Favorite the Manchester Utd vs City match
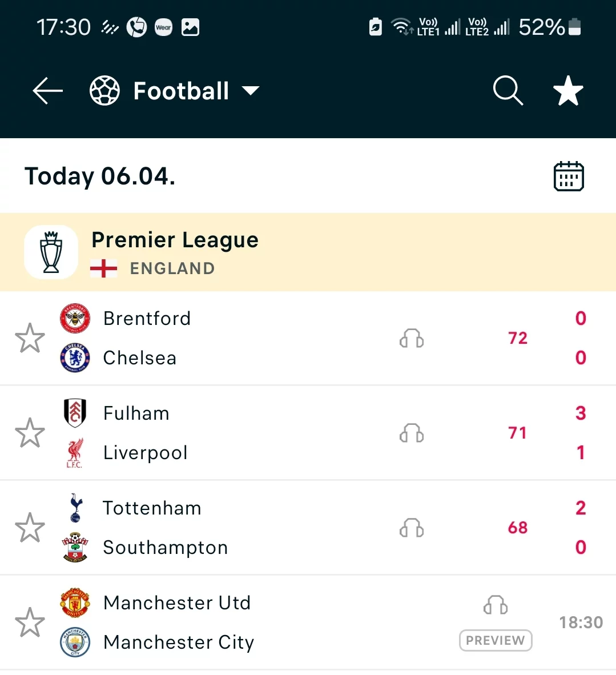Image resolution: width=616 pixels, height=675 pixels. pos(30,622)
